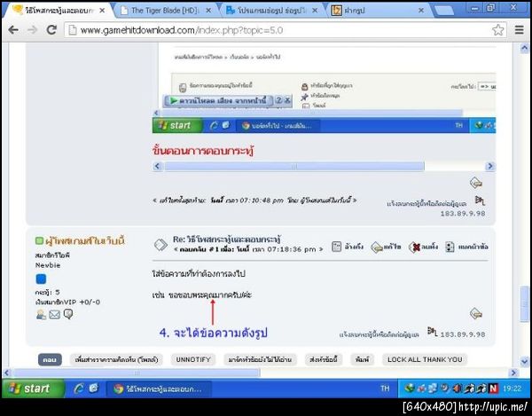Click the Chrome วิธีโพสกระทู้ taskbar button
The image size is (532, 416).
pyautogui.click(x=159, y=389)
